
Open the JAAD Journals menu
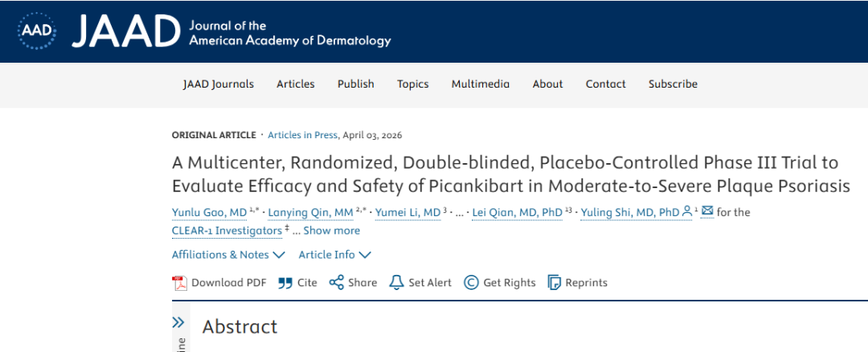[218, 84]
